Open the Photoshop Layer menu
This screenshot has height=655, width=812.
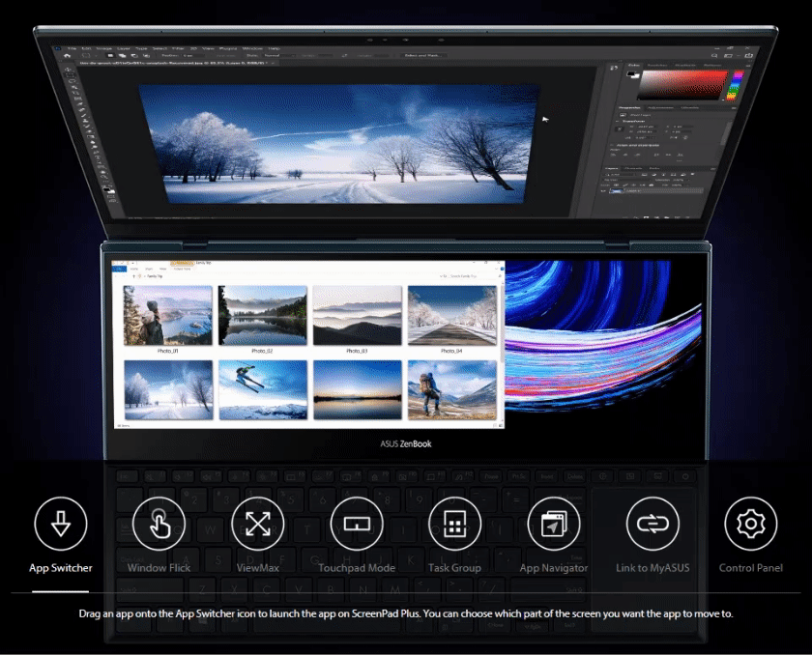pyautogui.click(x=124, y=48)
